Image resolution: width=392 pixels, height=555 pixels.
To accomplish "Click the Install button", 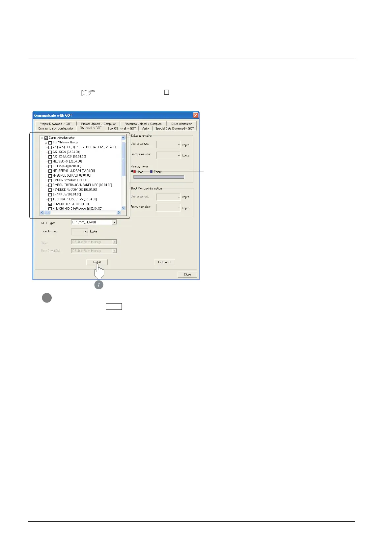I will tap(97, 262).
